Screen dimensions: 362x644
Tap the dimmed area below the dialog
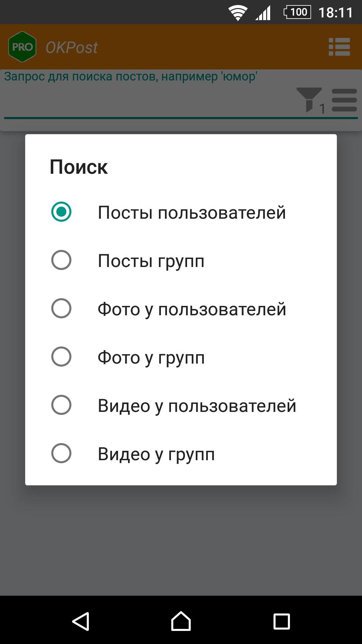(181, 540)
